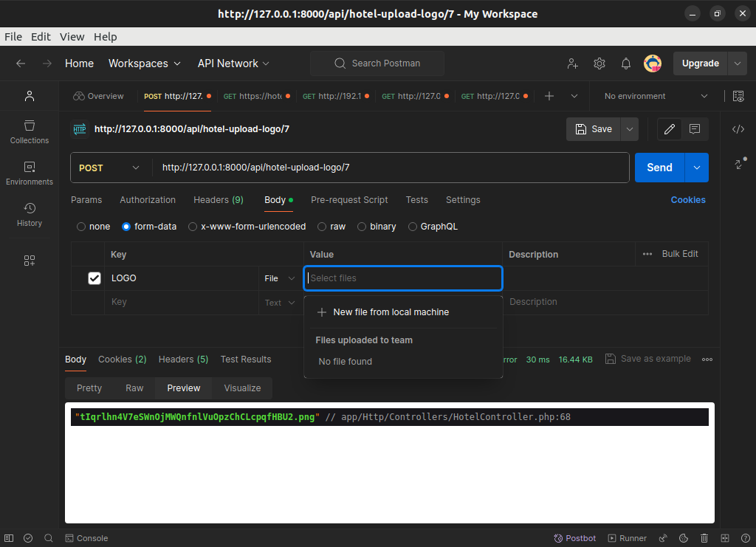The image size is (756, 547).
Task: Expand the Workspaces menu
Action: coord(144,63)
